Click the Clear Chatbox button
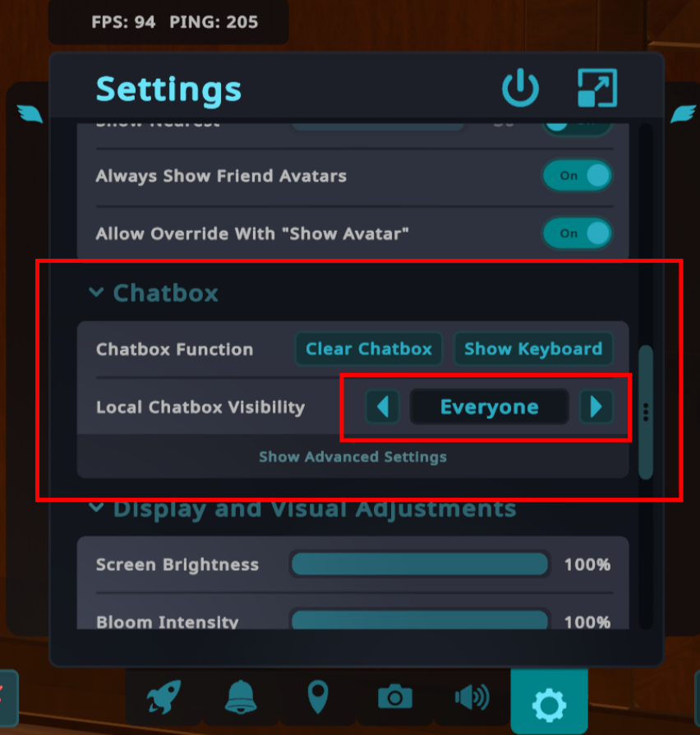The width and height of the screenshot is (700, 735). (369, 349)
